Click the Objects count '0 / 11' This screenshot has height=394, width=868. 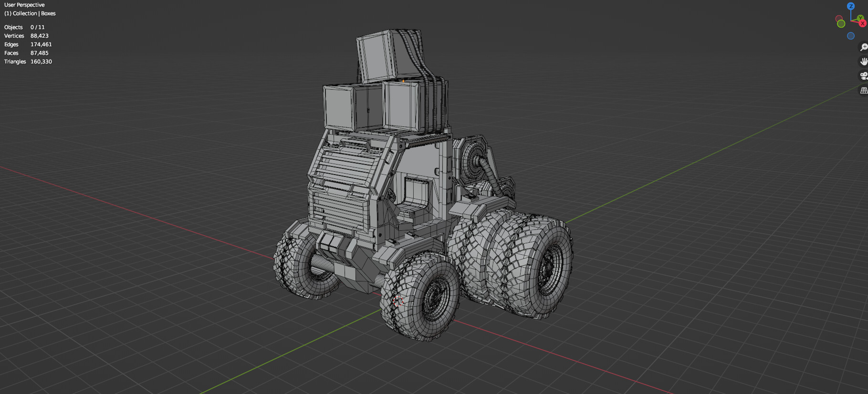coord(38,27)
